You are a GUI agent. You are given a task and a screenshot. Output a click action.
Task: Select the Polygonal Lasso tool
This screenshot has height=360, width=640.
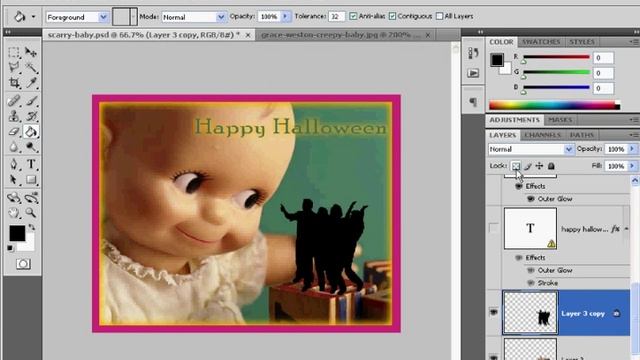point(14,67)
